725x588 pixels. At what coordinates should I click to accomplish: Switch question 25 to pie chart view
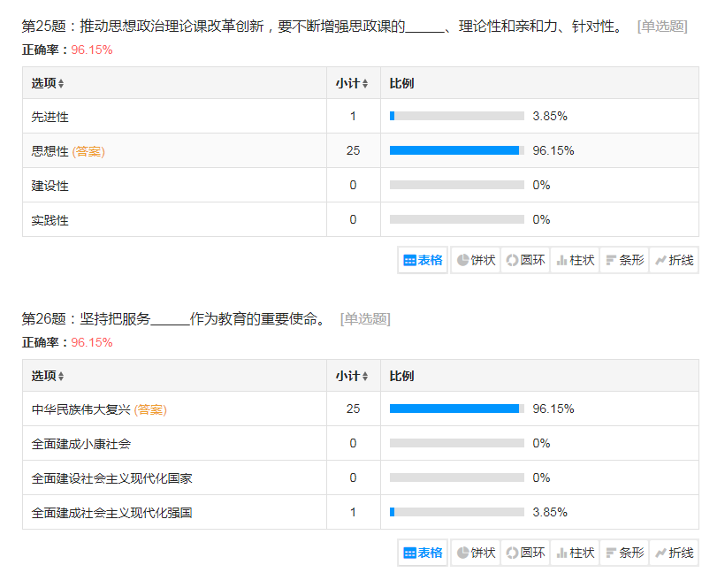475,260
